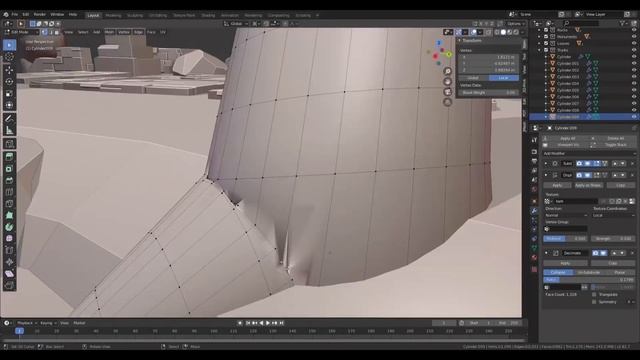Collapse the Transform panel in sidebar
Image resolution: width=640 pixels, height=360 pixels.
[x=460, y=40]
